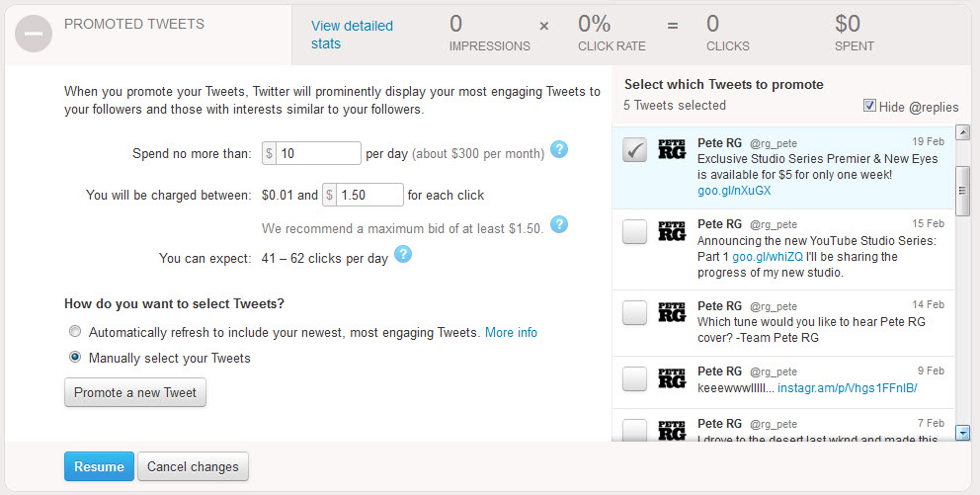Image resolution: width=980 pixels, height=495 pixels.
Task: Open help icon beside recommended maximum bid
Action: (559, 224)
